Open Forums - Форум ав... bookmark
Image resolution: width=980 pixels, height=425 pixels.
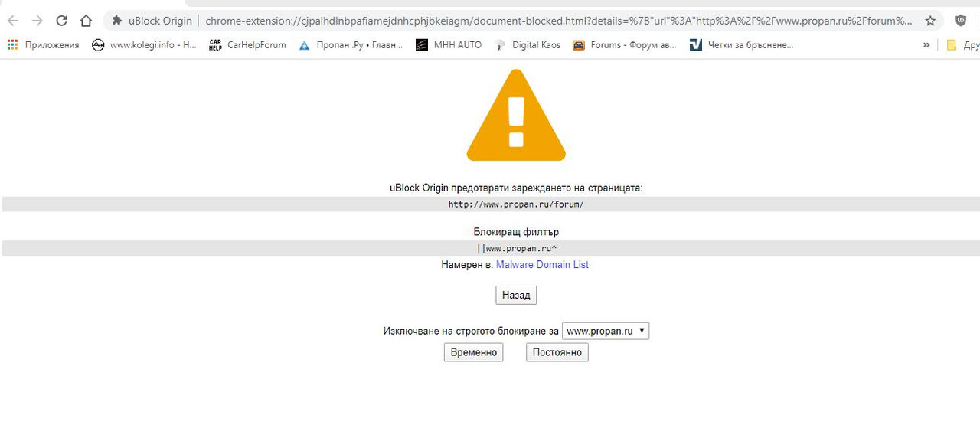pos(625,45)
